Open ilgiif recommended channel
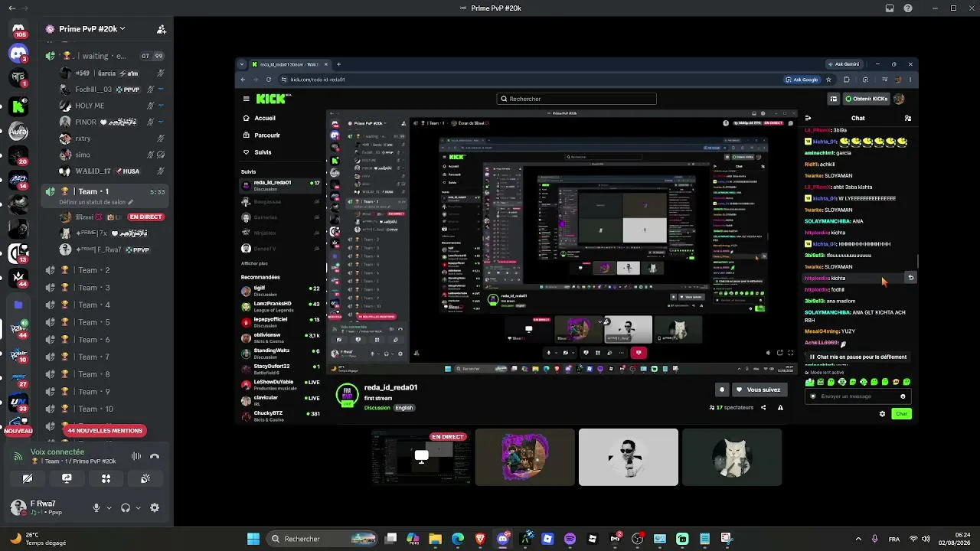This screenshot has width=980, height=551. pos(280,291)
